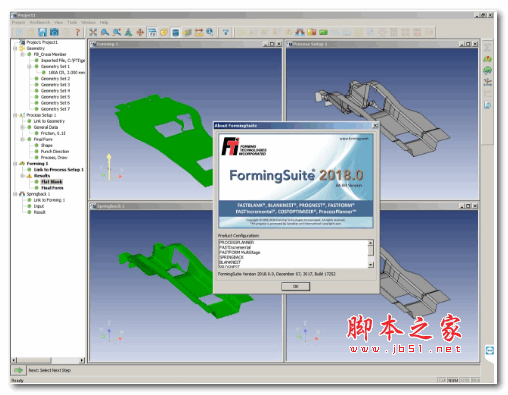508x395 pixels.
Task: Click the project tree horizontal scrollbar
Action: coord(48,360)
